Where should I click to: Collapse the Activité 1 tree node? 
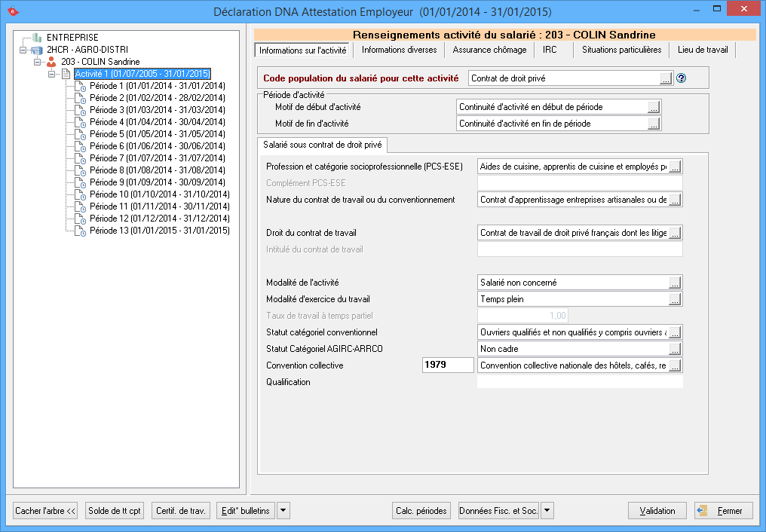(52, 74)
